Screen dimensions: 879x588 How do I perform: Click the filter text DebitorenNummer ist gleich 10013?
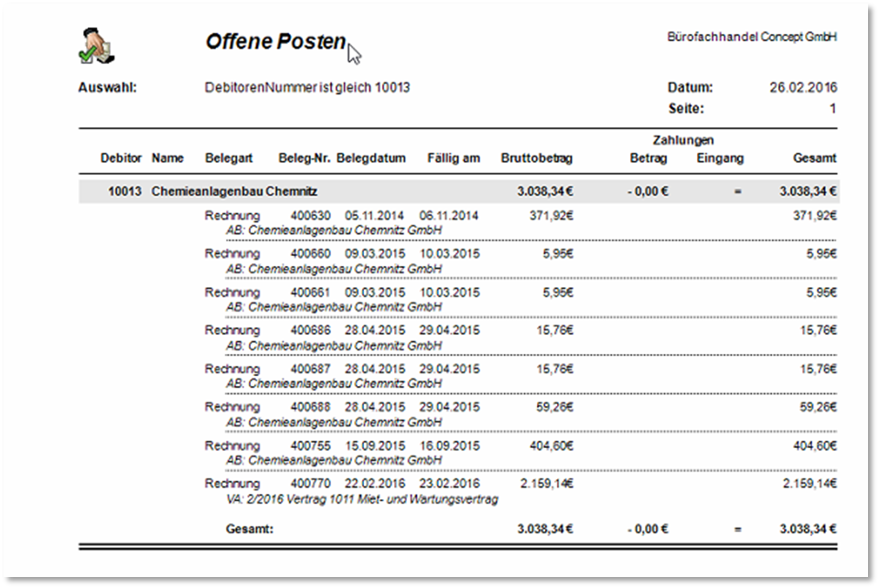coord(307,89)
